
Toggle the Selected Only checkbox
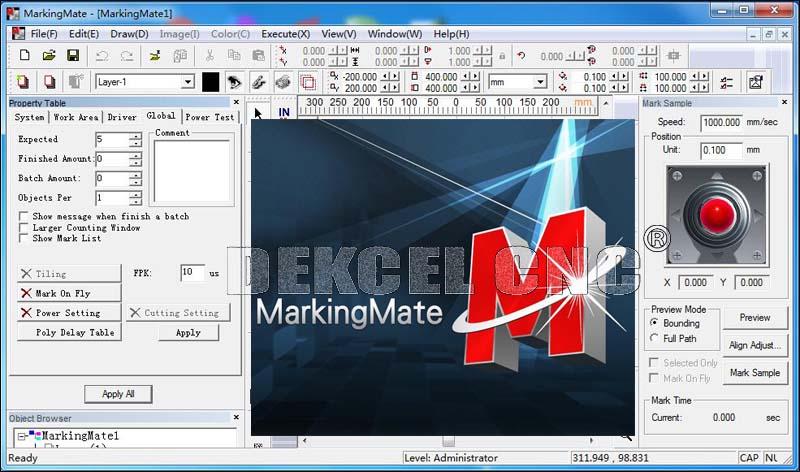click(653, 362)
